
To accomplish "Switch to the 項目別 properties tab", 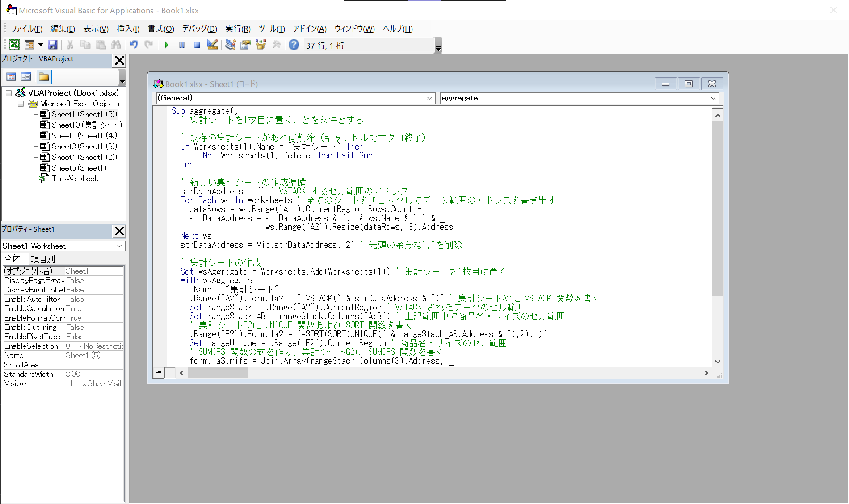I will [x=43, y=259].
